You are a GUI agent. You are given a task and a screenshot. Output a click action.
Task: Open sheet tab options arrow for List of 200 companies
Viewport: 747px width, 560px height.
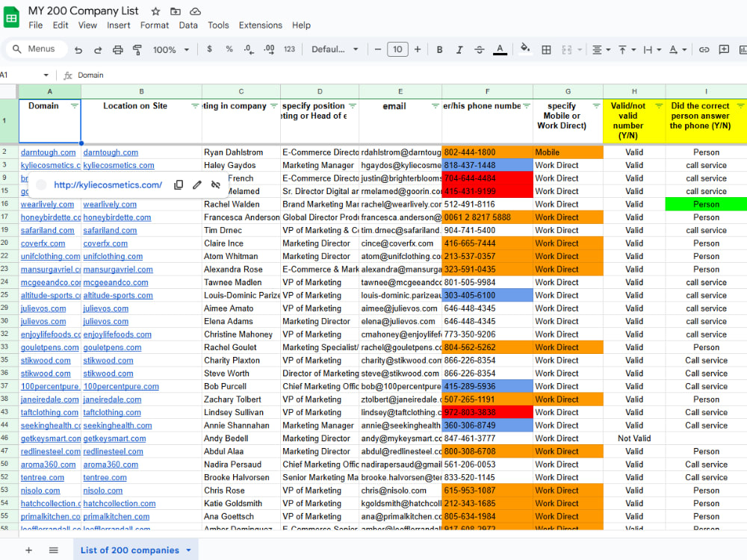point(189,550)
